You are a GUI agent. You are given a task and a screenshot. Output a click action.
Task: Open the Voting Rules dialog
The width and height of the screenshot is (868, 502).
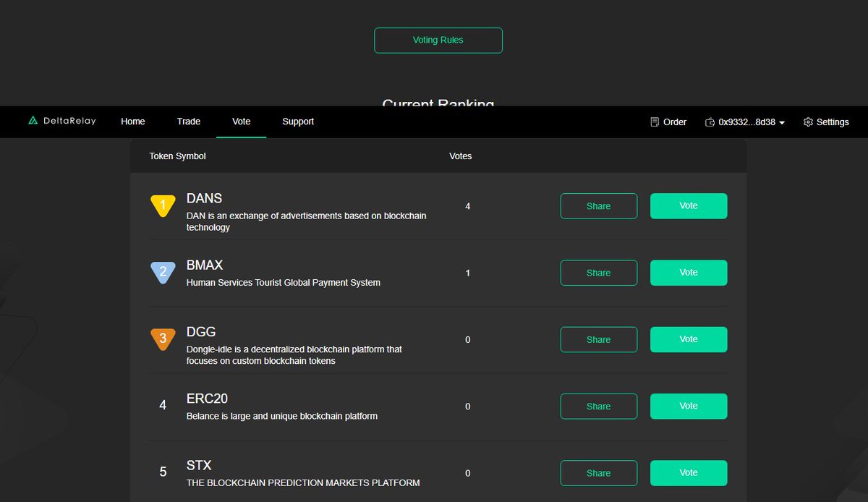pyautogui.click(x=438, y=40)
